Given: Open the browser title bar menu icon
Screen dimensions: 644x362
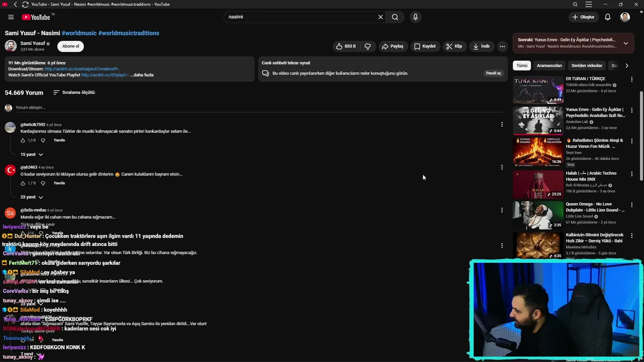Looking at the screenshot, I should pos(589,4).
